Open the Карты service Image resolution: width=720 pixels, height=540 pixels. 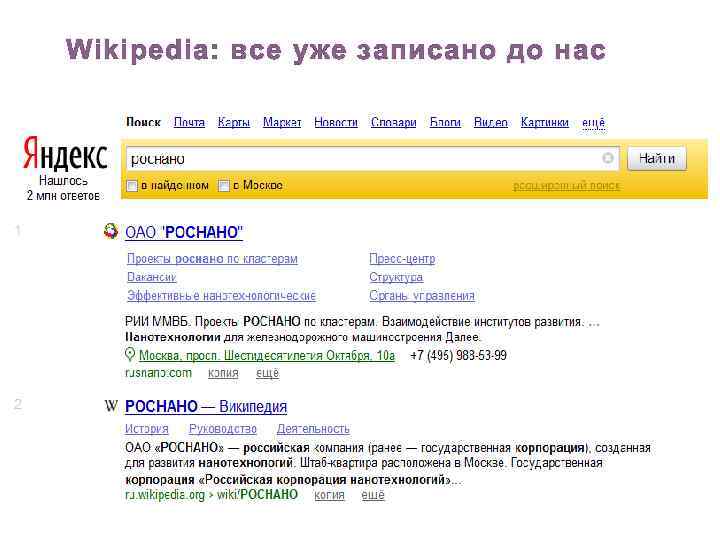click(234, 123)
